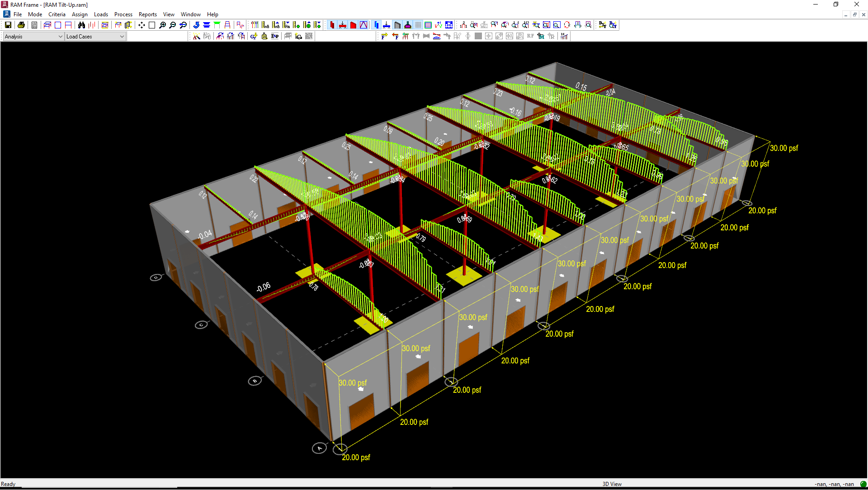
Task: Open the View menu
Action: tap(169, 14)
